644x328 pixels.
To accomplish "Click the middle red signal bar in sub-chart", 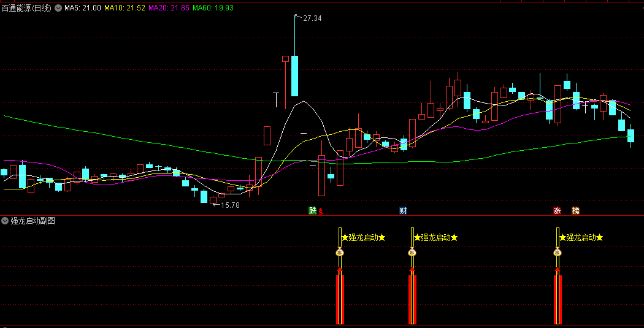I will tap(412, 300).
